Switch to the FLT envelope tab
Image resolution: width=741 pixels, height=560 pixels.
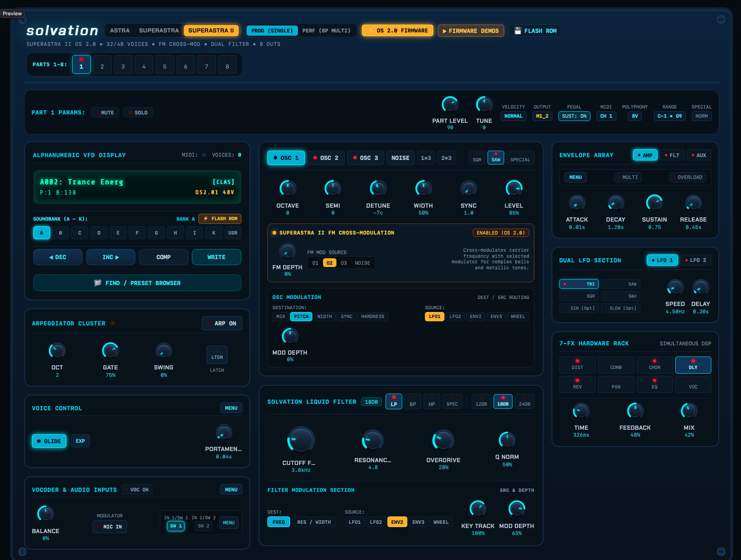tap(671, 155)
